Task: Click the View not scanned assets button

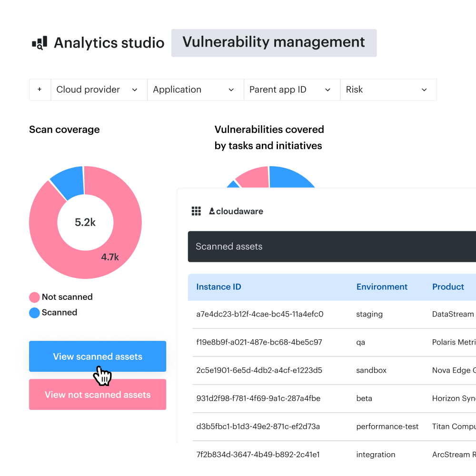Action: click(x=98, y=394)
